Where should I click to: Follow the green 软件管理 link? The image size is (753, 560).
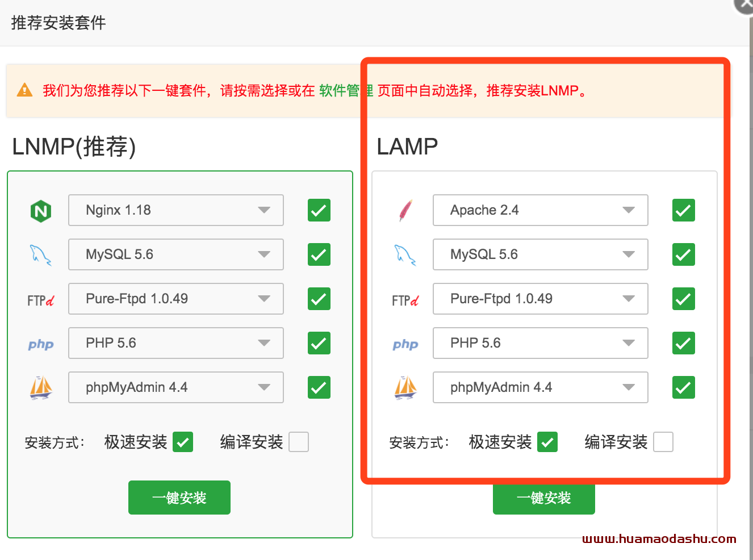click(x=346, y=90)
